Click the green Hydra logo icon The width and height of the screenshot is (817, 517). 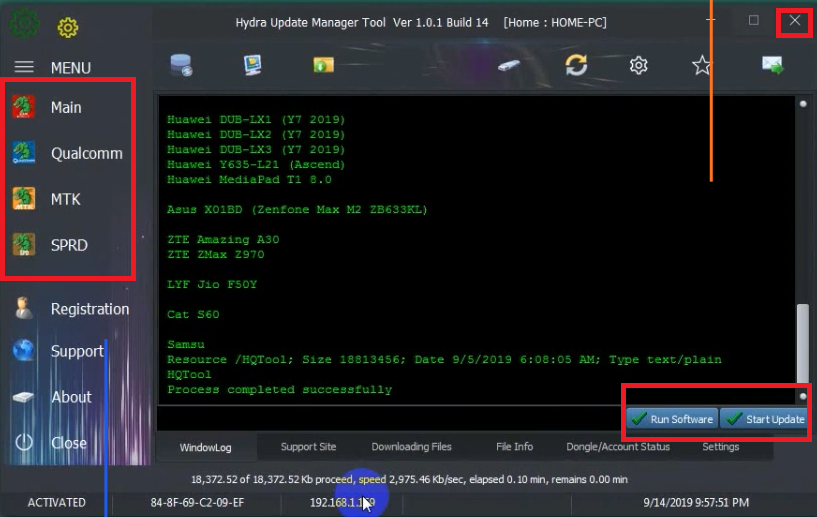pyautogui.click(x=24, y=23)
